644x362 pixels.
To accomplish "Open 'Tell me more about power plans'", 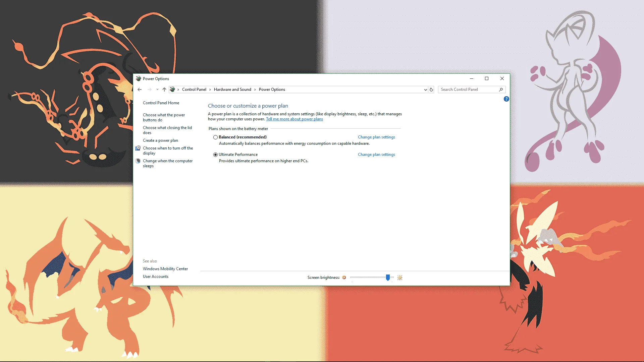I will (294, 119).
